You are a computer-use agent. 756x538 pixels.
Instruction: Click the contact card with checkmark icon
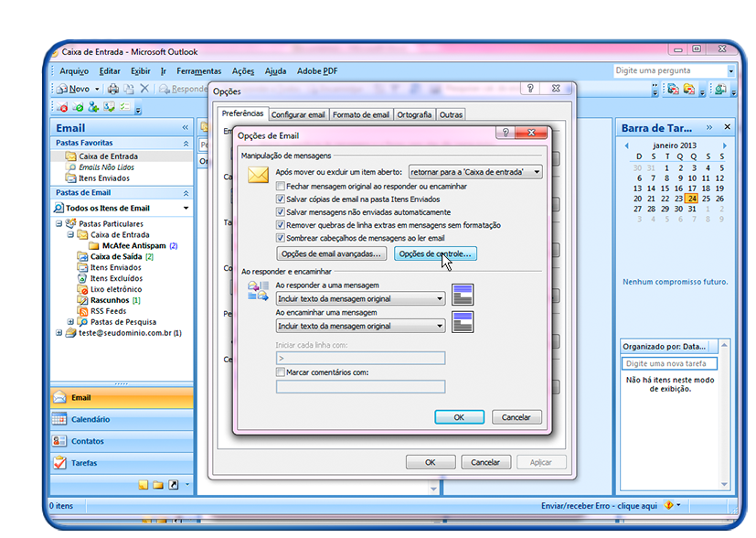109,107
